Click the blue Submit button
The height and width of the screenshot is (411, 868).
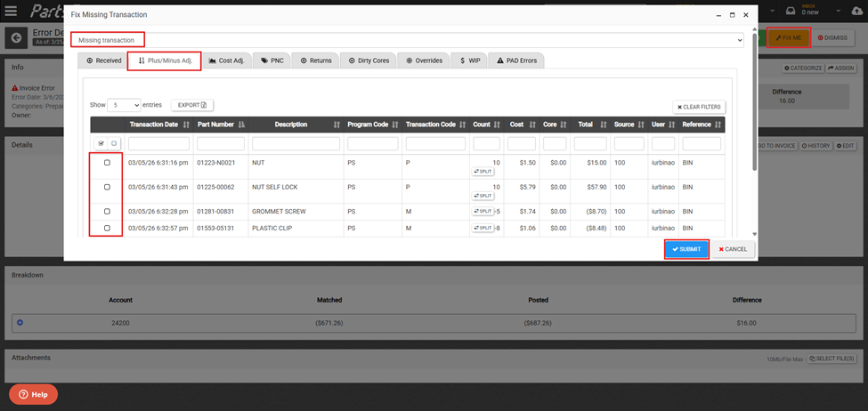[686, 249]
